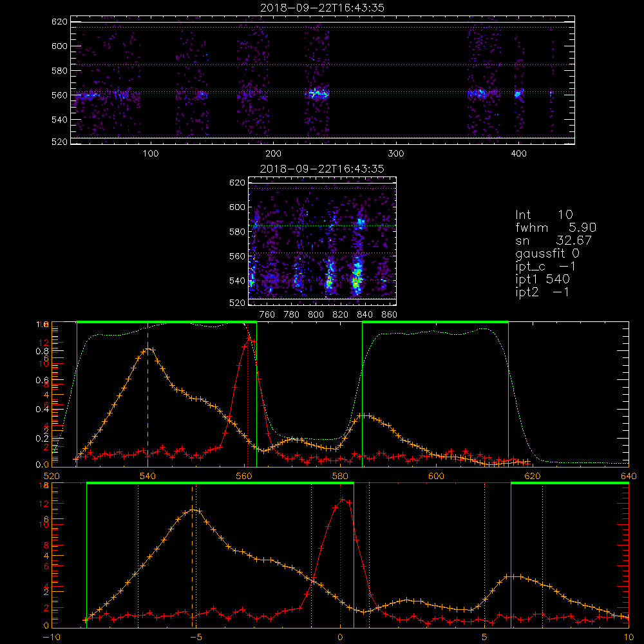Select the 'gaussfit 0' readout line

click(x=547, y=253)
